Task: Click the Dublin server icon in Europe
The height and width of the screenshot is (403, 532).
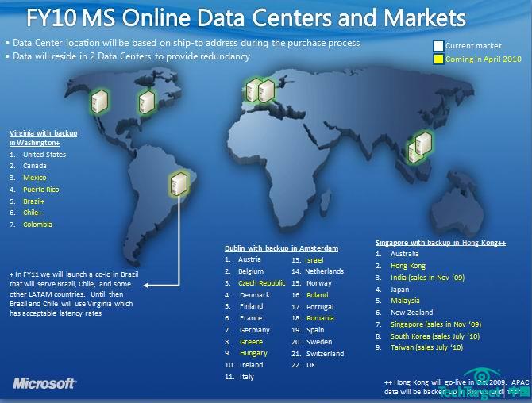Action: point(253,90)
